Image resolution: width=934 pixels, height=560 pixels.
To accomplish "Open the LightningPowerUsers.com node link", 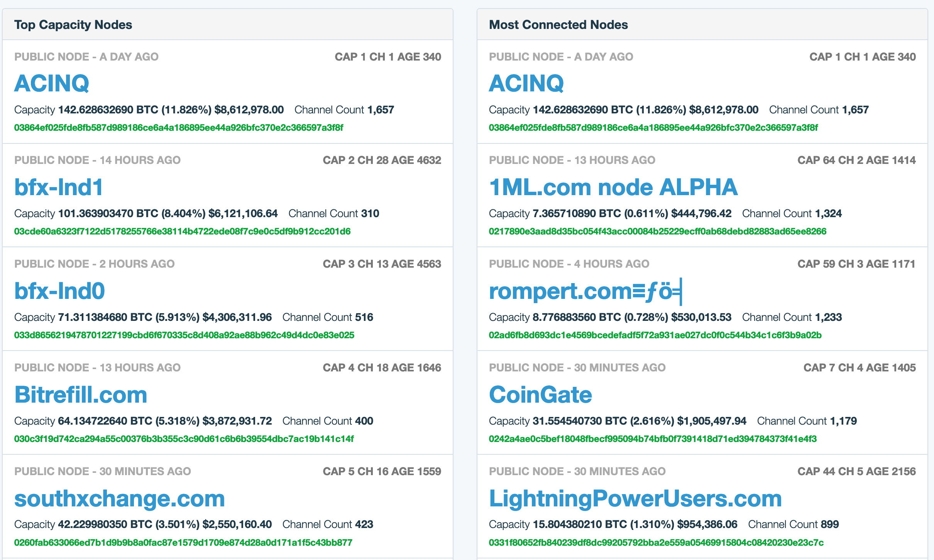I will coord(635,498).
